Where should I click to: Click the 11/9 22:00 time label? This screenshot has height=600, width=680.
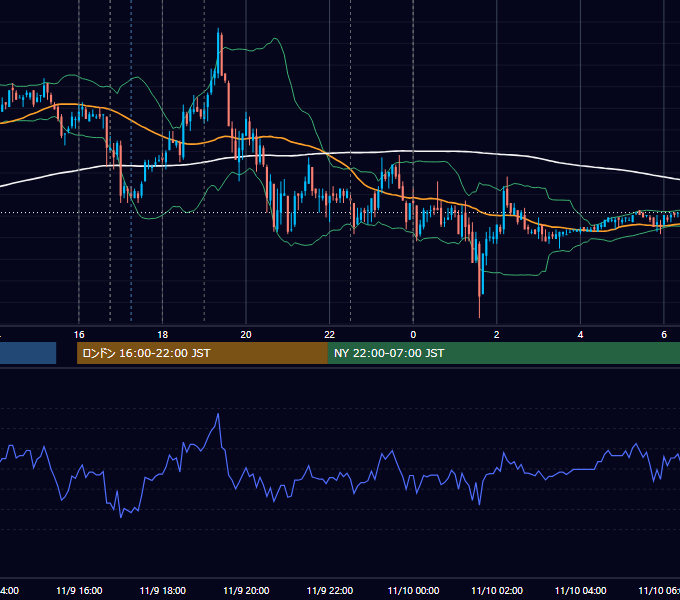click(330, 590)
